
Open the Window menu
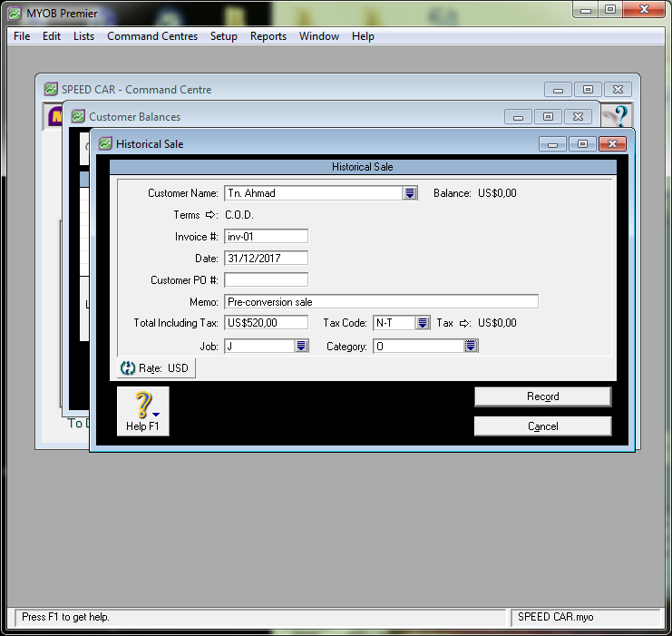click(319, 36)
